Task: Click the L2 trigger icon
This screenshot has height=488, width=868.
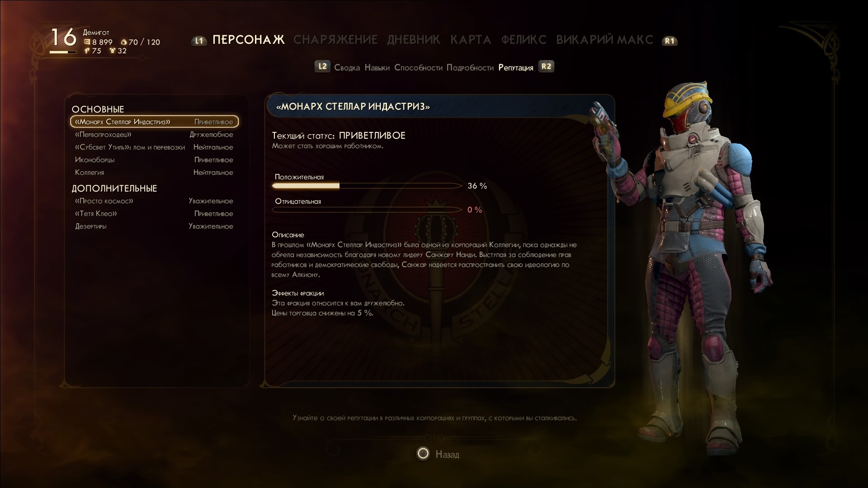Action: pos(322,66)
